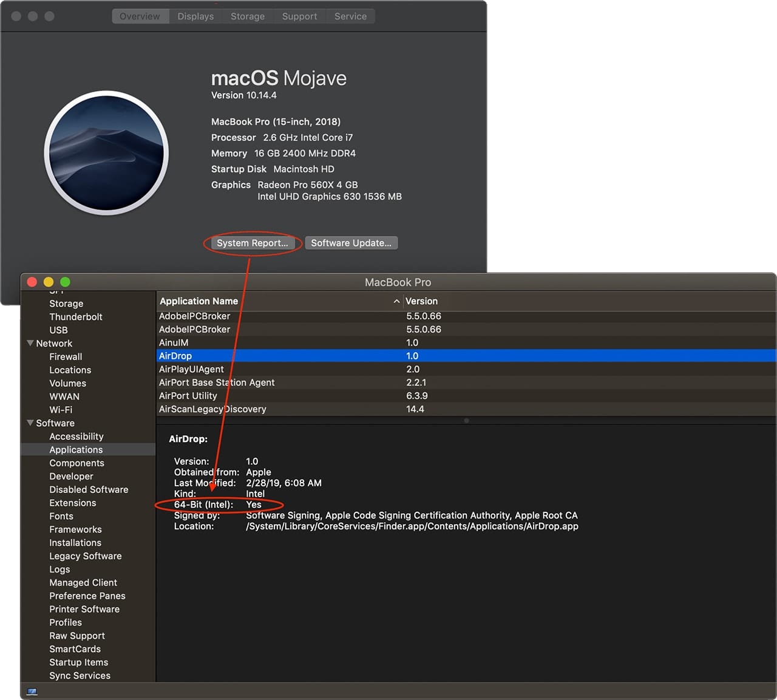Click the macOS Mojave desert logo image
The width and height of the screenshot is (777, 700).
(x=106, y=153)
